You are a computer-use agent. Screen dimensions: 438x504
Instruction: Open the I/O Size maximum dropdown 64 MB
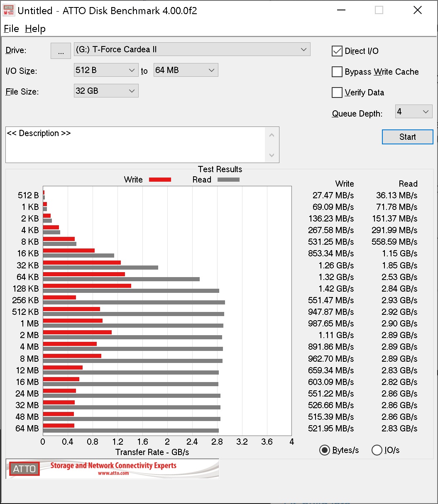point(186,70)
